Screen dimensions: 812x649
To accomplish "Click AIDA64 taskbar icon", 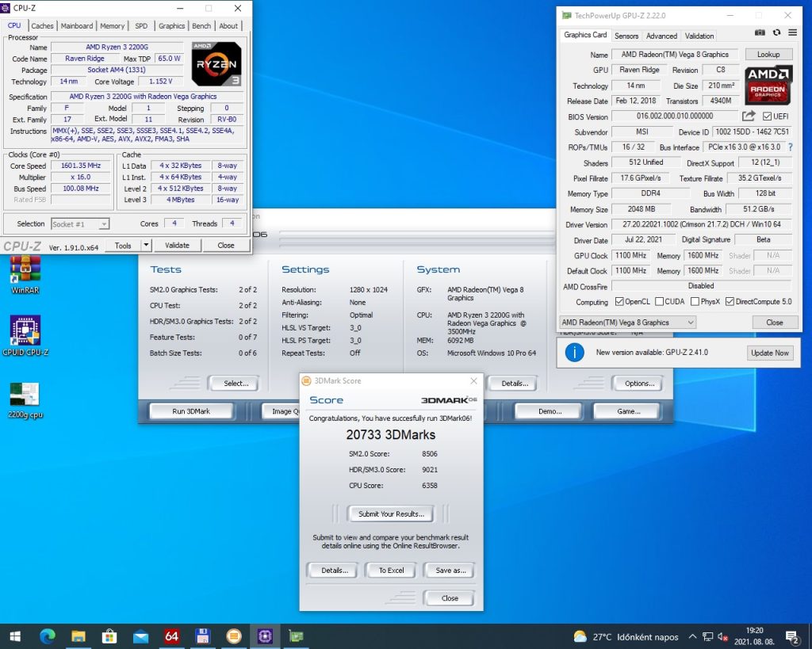I will click(x=171, y=636).
